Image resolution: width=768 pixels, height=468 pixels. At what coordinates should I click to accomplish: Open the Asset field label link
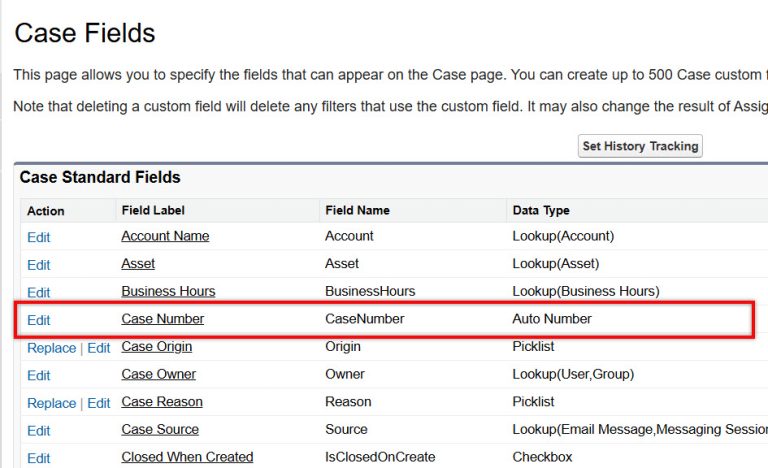(138, 264)
